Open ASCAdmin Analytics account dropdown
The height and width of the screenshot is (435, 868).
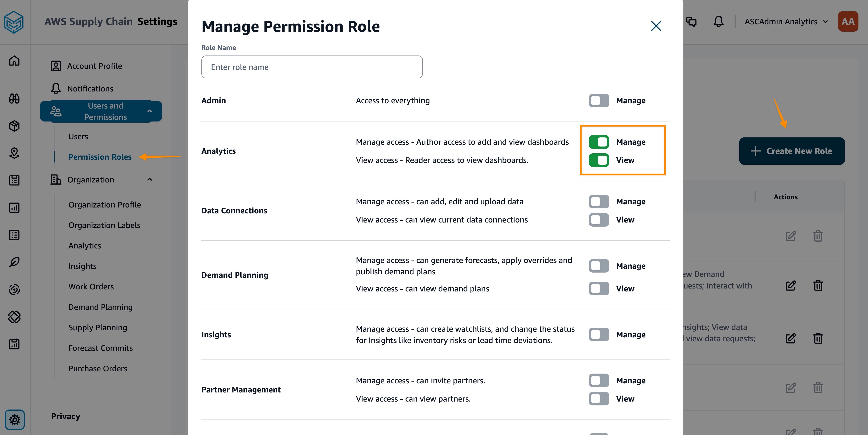pyautogui.click(x=786, y=22)
